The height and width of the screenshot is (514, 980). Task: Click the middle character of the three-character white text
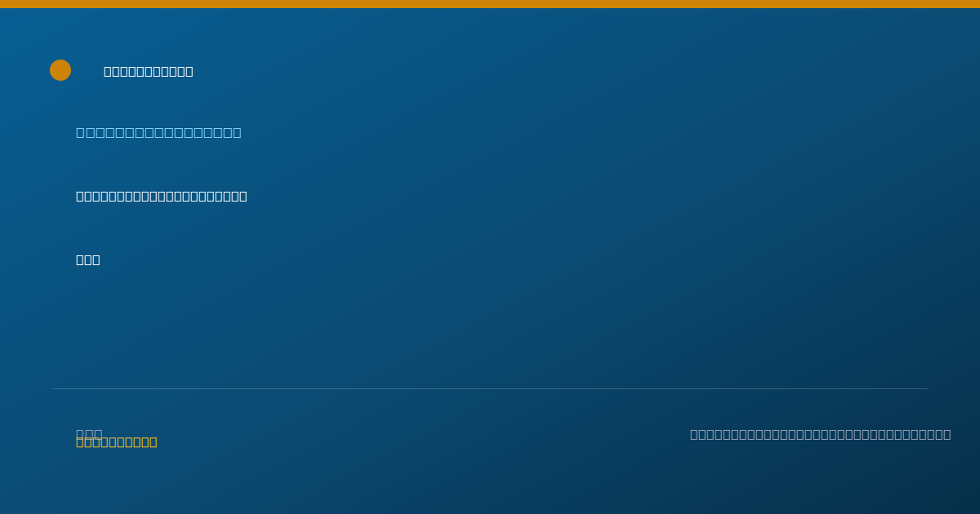pos(88,259)
